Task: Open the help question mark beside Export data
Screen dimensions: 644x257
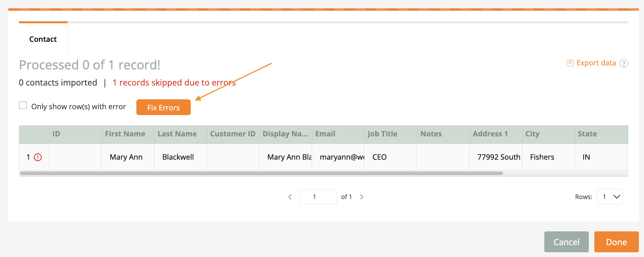Action: (624, 63)
